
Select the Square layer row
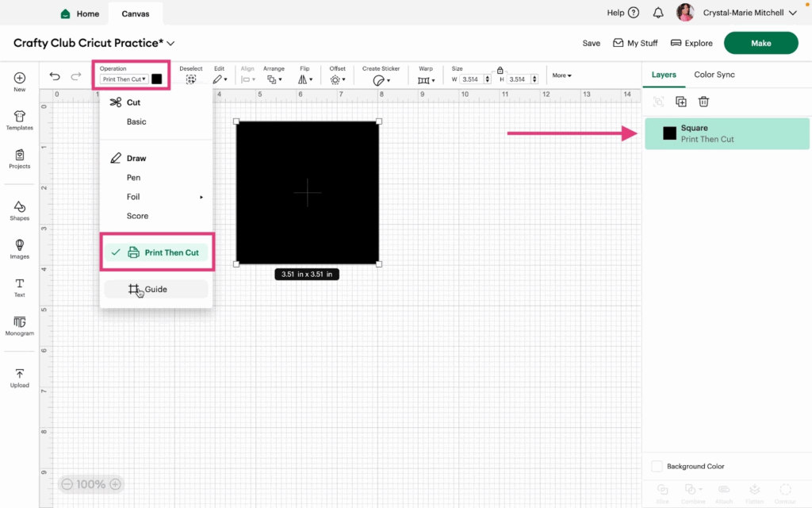(726, 133)
